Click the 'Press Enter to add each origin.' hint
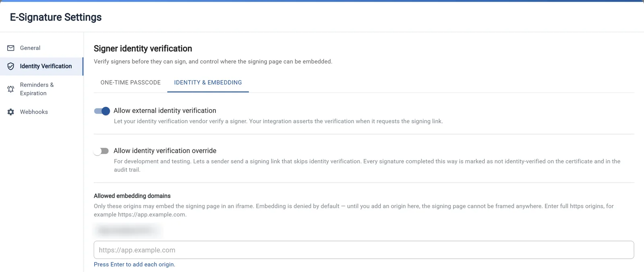Image resolution: width=644 pixels, height=272 pixels. click(134, 264)
